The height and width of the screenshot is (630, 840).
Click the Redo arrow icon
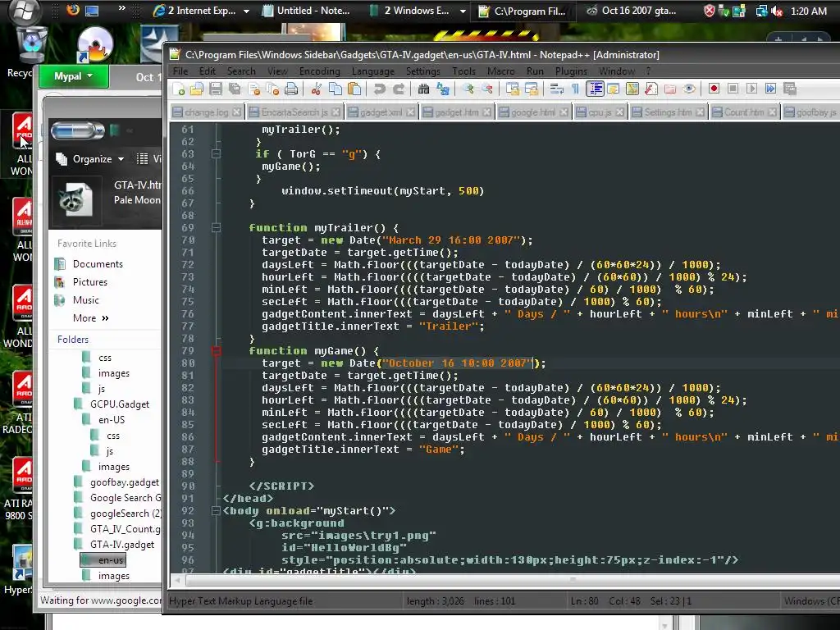pyautogui.click(x=399, y=89)
